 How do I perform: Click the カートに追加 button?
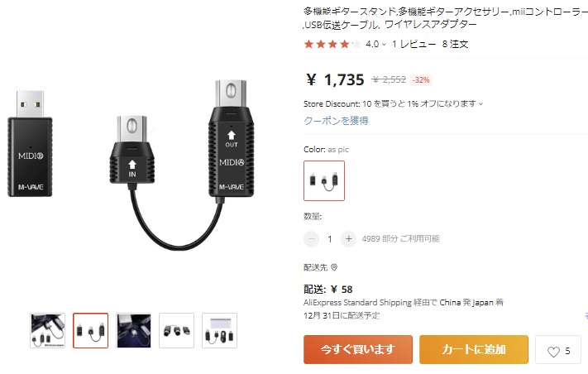tap(474, 350)
